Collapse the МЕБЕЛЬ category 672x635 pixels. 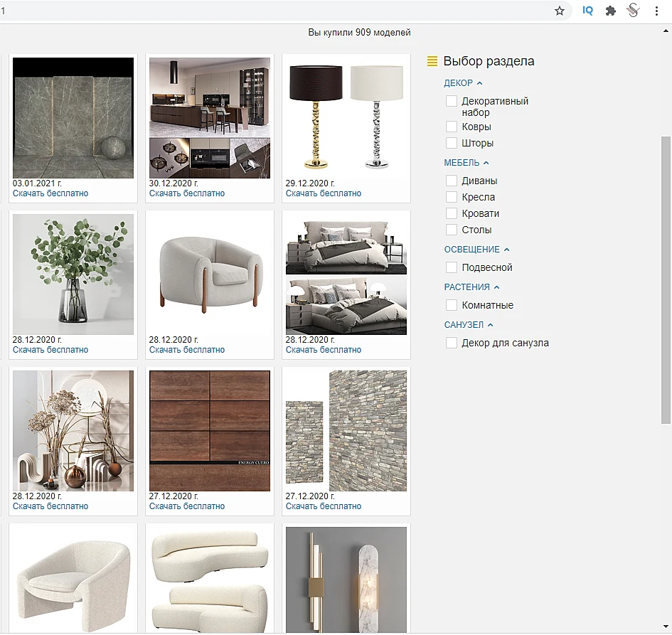click(466, 163)
